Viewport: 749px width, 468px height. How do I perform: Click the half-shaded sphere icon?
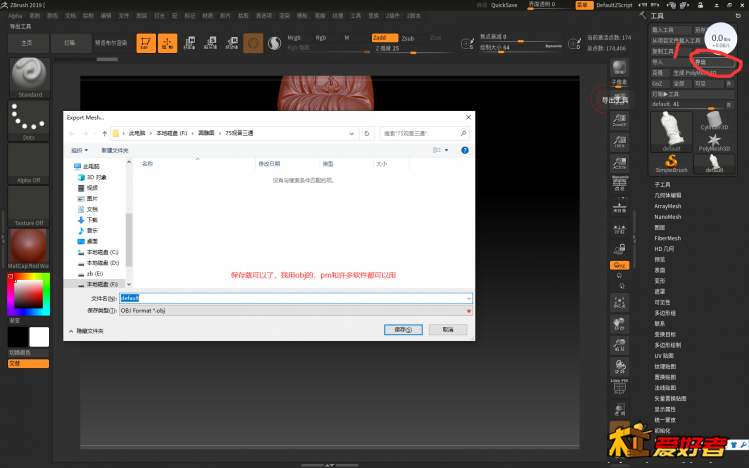274,43
